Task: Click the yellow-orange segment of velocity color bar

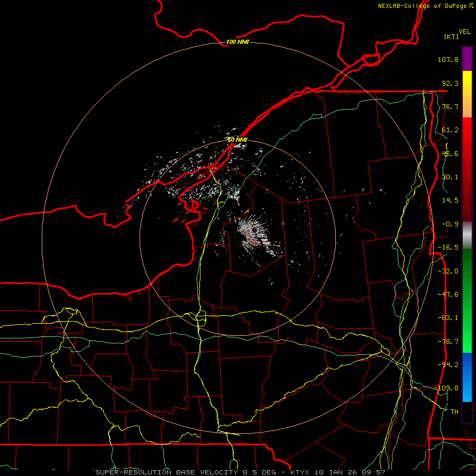Action: click(467, 94)
